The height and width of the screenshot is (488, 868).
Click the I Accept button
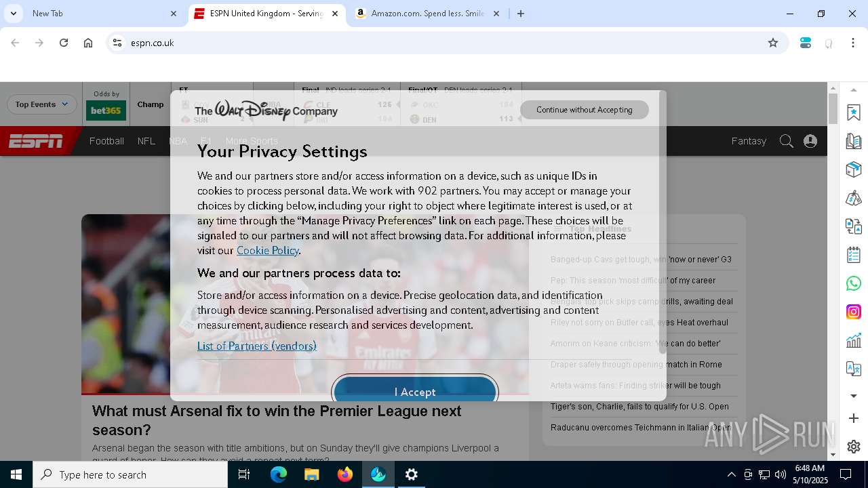415,389
